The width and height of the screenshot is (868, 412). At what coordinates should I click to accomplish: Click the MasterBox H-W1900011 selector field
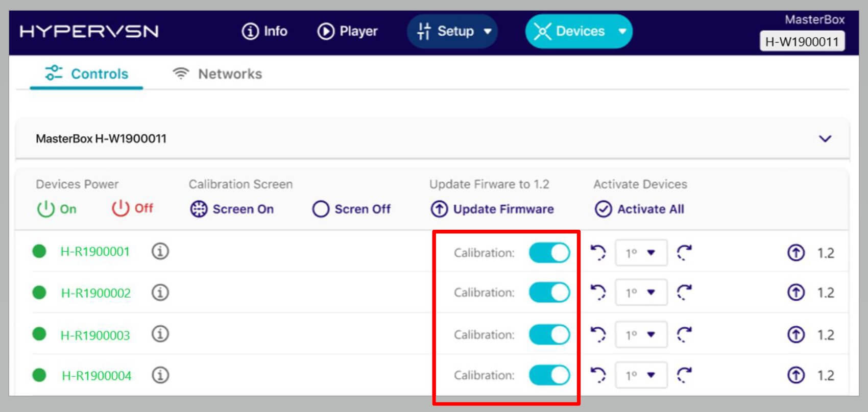tap(802, 42)
